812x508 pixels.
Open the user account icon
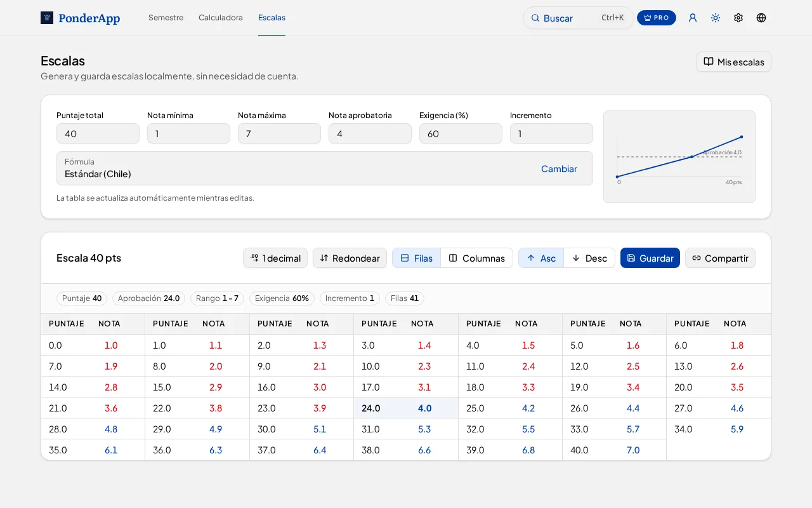point(693,18)
